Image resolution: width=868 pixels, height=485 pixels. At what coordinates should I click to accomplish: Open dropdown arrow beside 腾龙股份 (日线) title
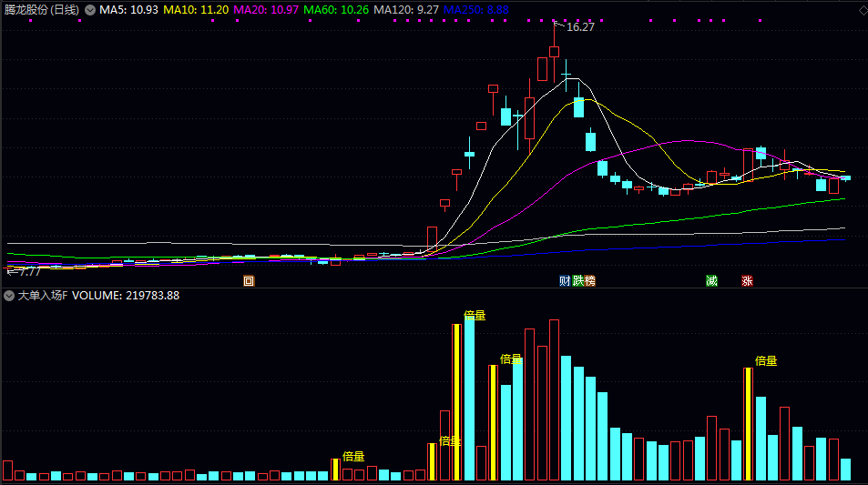tap(89, 9)
